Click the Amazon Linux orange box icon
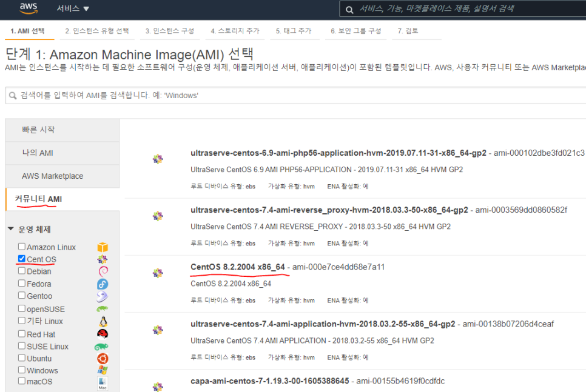 (x=103, y=247)
